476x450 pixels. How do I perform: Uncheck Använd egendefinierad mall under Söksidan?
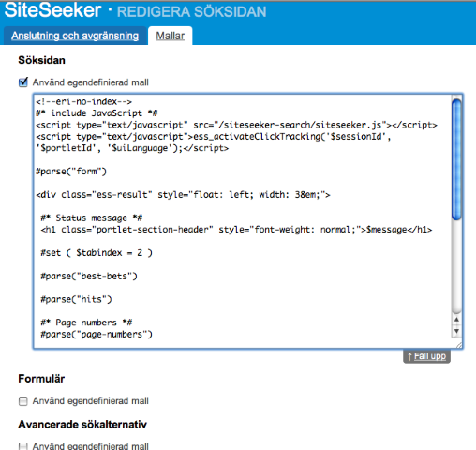(23, 82)
